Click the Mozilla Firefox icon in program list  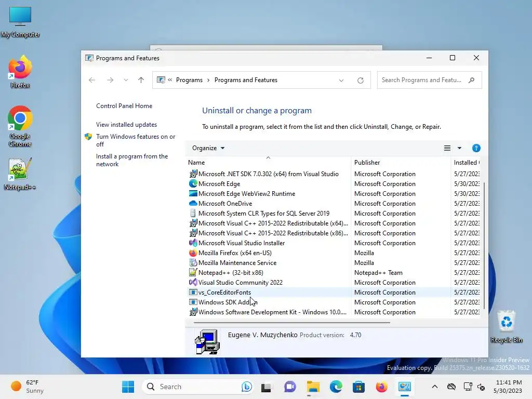point(193,253)
